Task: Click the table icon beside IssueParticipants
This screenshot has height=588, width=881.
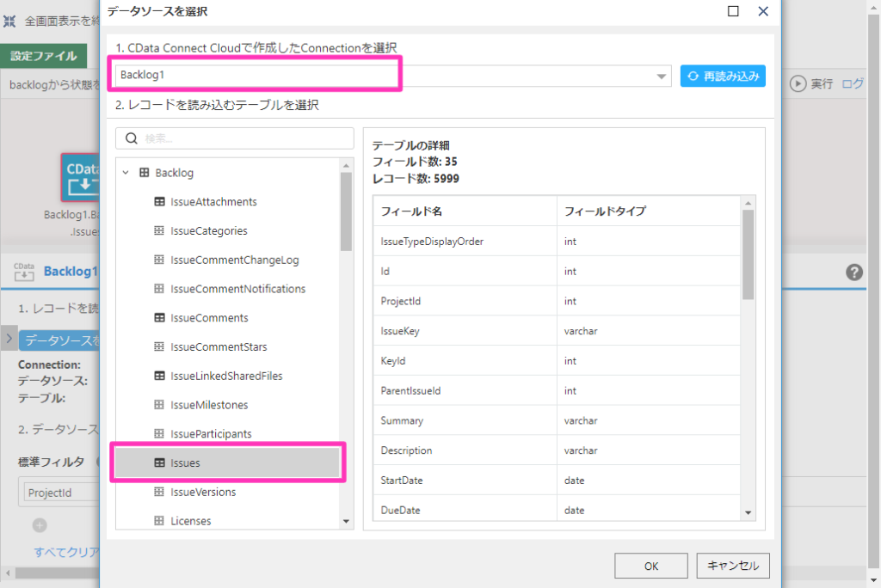Action: click(159, 434)
